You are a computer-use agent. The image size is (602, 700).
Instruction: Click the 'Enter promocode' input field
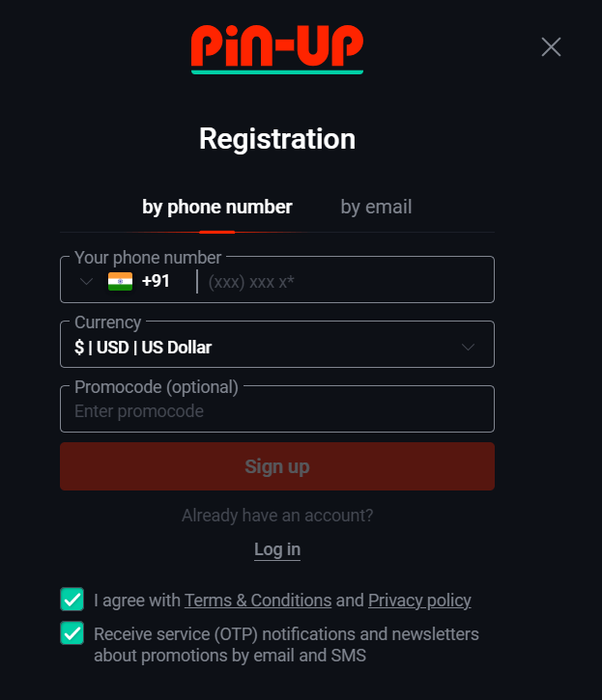[x=276, y=411]
